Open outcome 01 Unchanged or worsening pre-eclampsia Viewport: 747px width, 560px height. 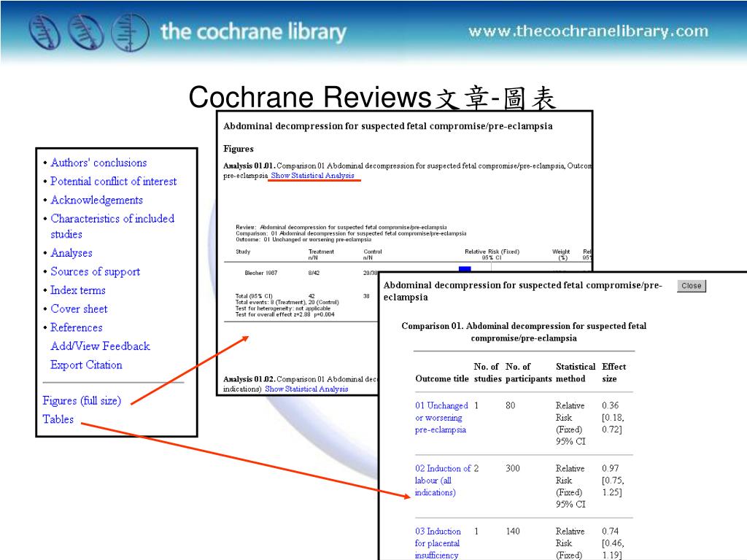(441, 418)
